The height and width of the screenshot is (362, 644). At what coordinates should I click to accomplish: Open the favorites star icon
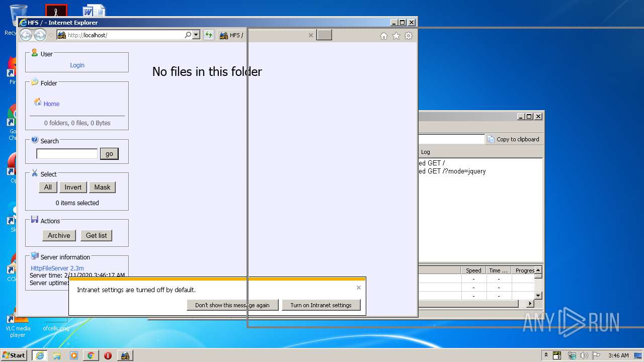tap(396, 36)
